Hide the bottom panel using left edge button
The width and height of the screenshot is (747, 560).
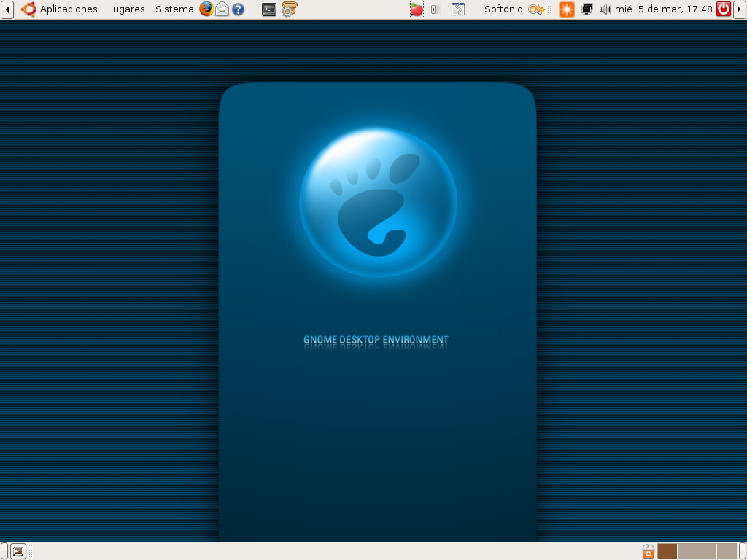(x=4, y=551)
